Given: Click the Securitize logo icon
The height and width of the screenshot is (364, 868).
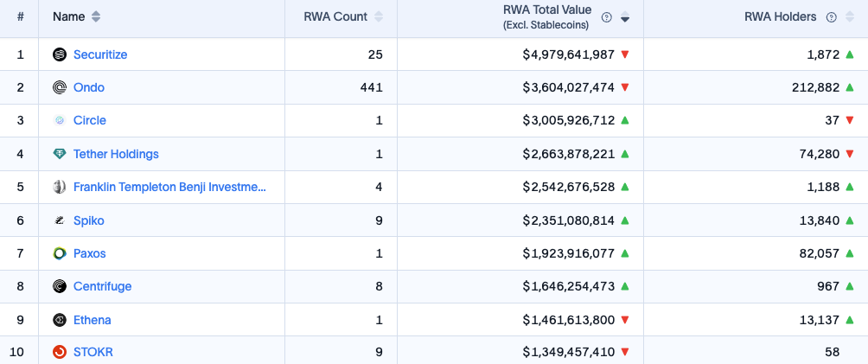Looking at the screenshot, I should 60,54.
